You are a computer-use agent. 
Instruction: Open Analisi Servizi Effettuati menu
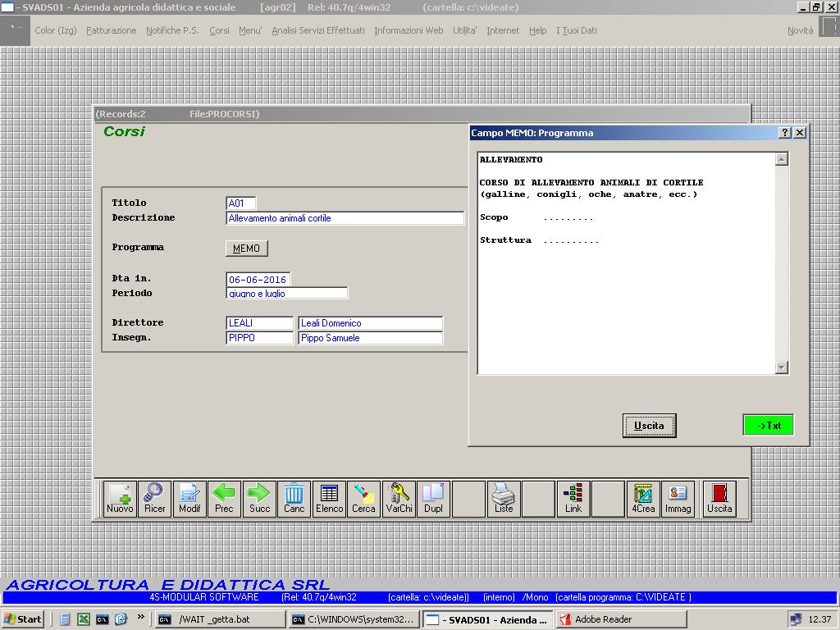point(318,30)
